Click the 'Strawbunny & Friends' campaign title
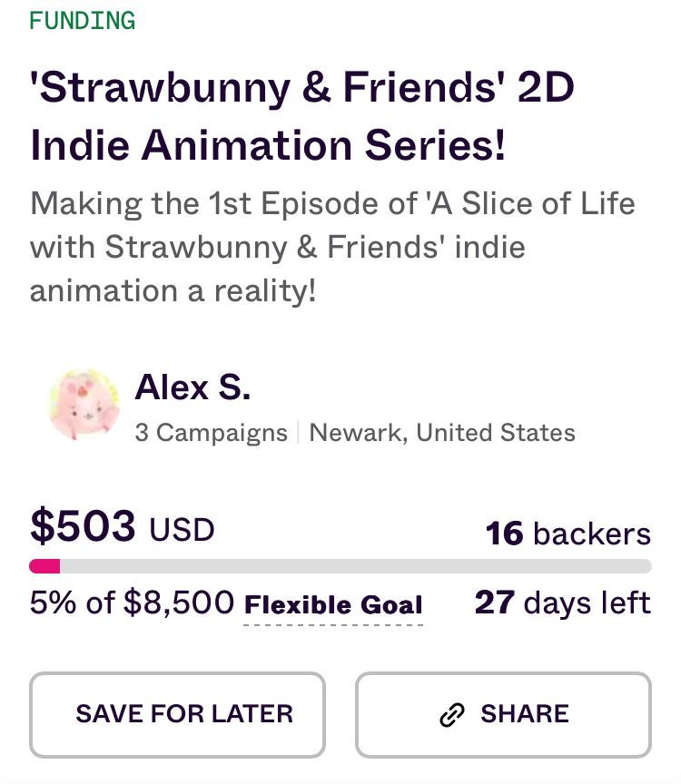 click(302, 88)
